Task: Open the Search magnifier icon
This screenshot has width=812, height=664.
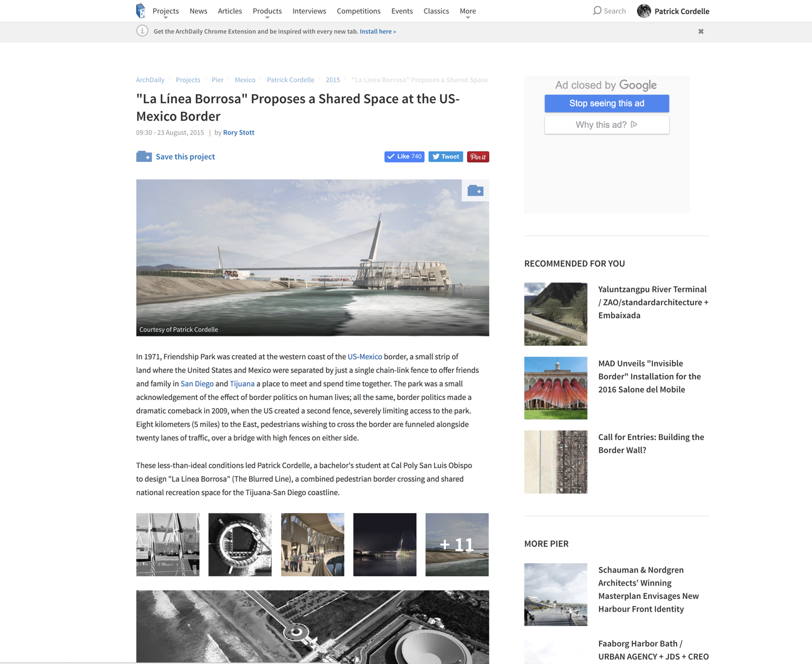Action: point(597,11)
